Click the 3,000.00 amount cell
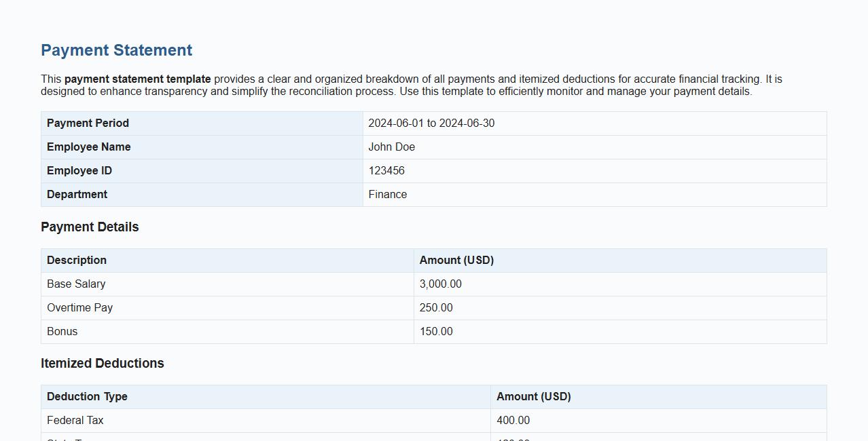 (x=440, y=284)
